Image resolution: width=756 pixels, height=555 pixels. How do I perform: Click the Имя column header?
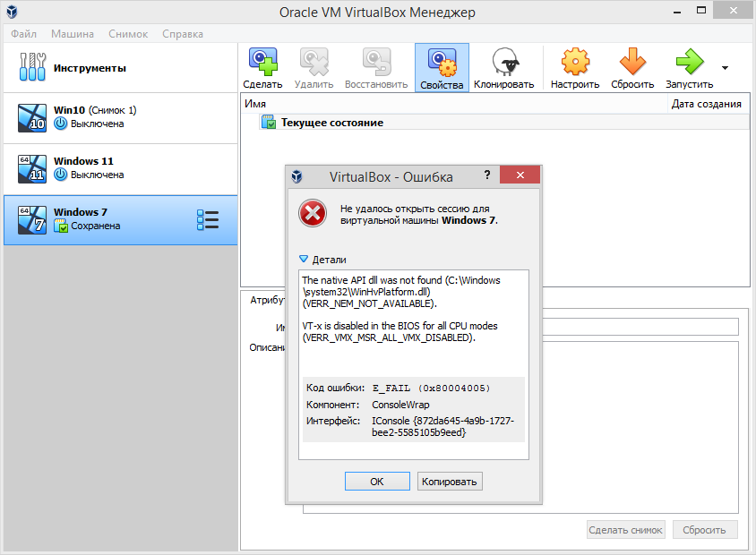tap(454, 104)
